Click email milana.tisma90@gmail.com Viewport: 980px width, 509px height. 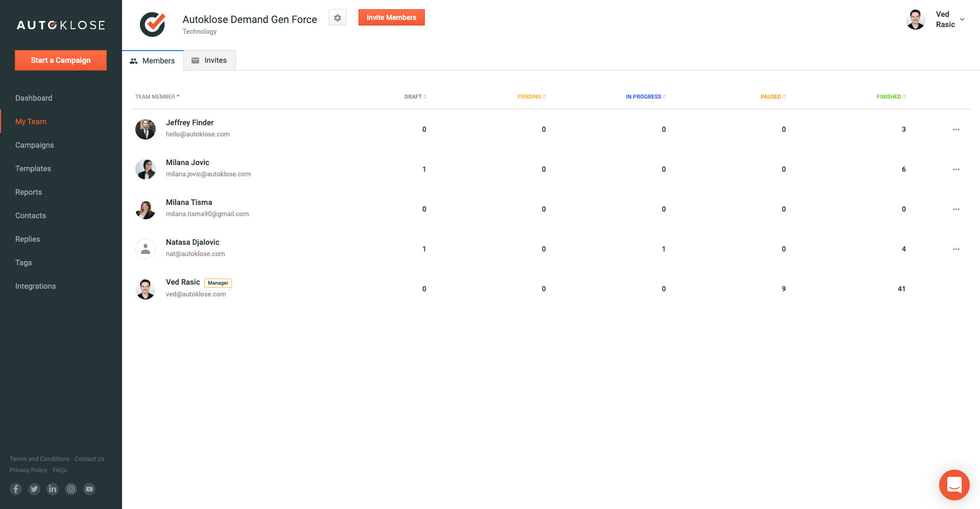point(207,214)
